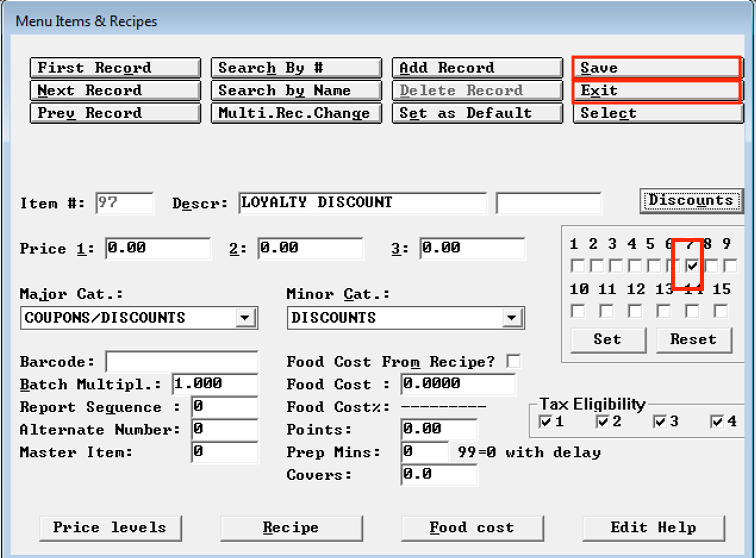
Task: Click the Item # field
Action: (x=124, y=203)
